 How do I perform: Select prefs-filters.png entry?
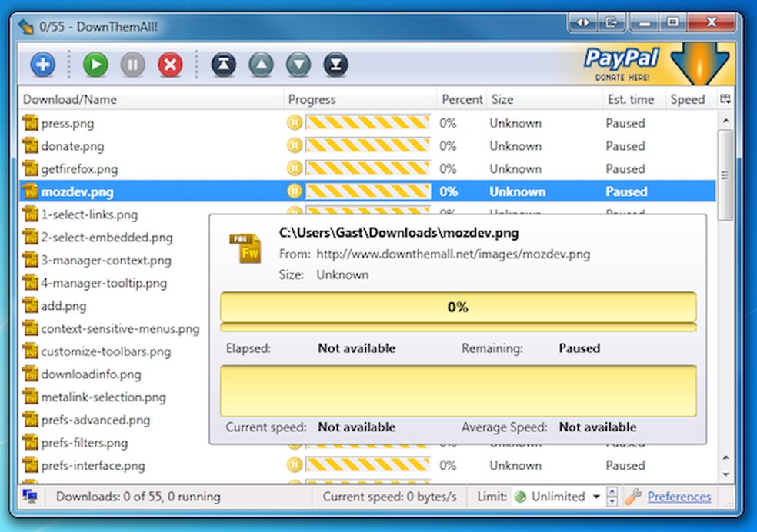(x=85, y=443)
